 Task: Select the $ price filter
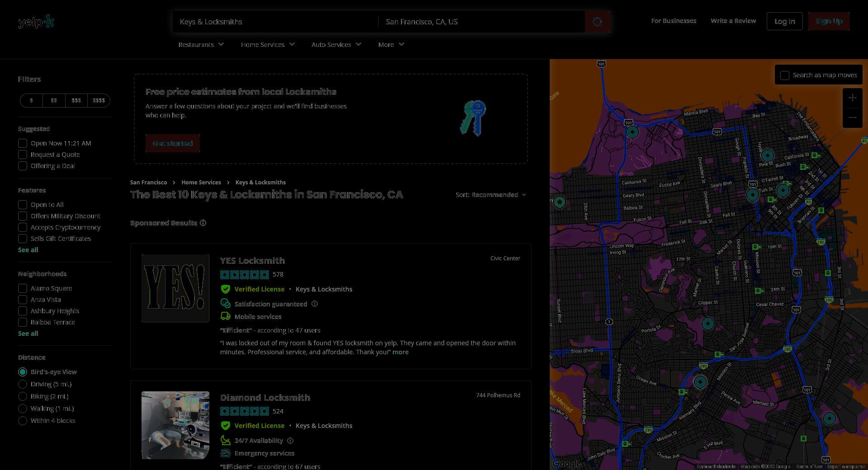(31, 100)
